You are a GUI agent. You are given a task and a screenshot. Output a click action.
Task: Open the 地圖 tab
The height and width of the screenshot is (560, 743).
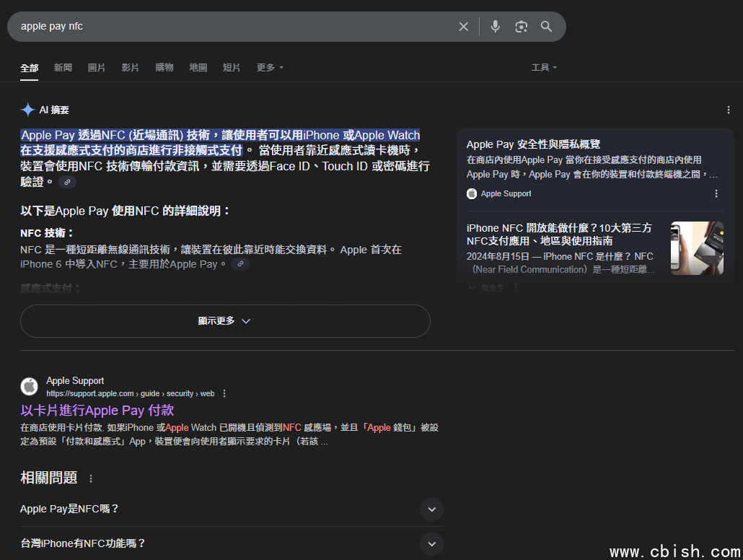[198, 68]
